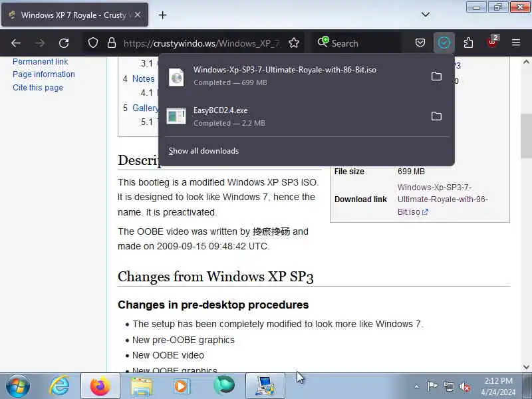Image resolution: width=532 pixels, height=399 pixels.
Task: Click the 'Changes in pre-desktop procedures' subheading
Action: click(x=213, y=305)
